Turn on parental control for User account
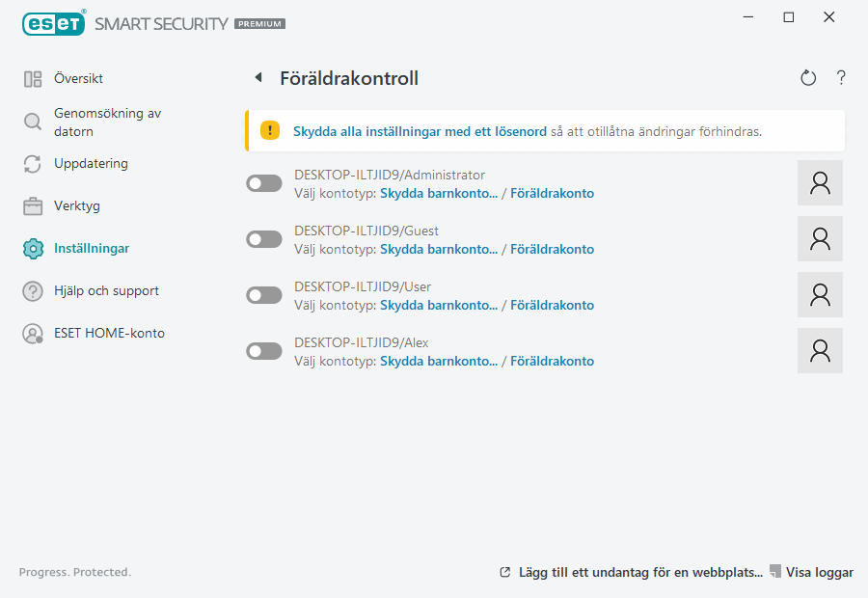The height and width of the screenshot is (598, 868). pos(264,295)
